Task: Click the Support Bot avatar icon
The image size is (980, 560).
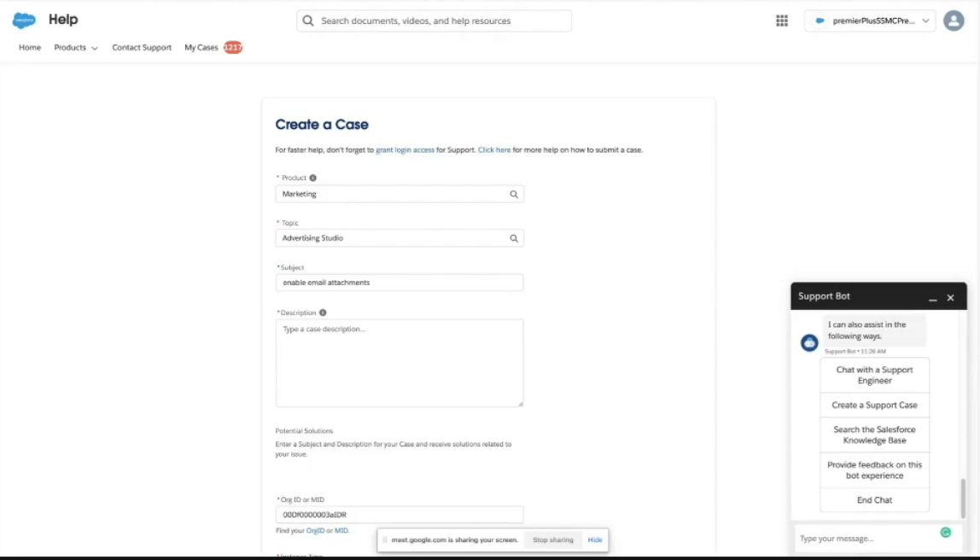Action: pos(809,342)
